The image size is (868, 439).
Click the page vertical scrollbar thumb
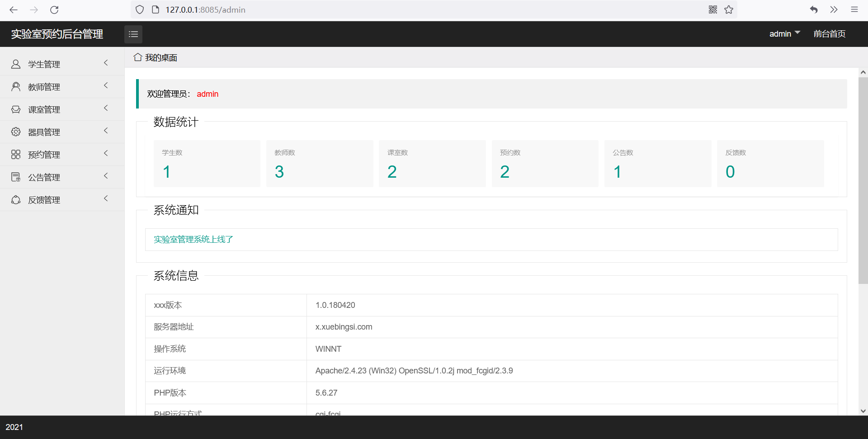coord(863,180)
